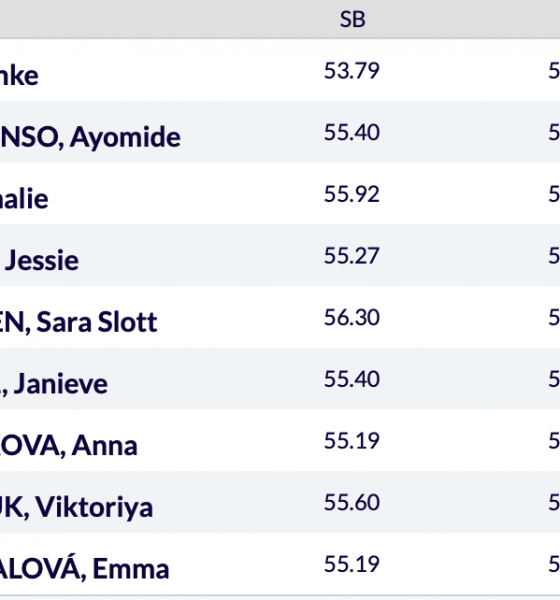The height and width of the screenshot is (600, 560).
Task: Open athlete link ending in 'nke'
Action: point(19,76)
